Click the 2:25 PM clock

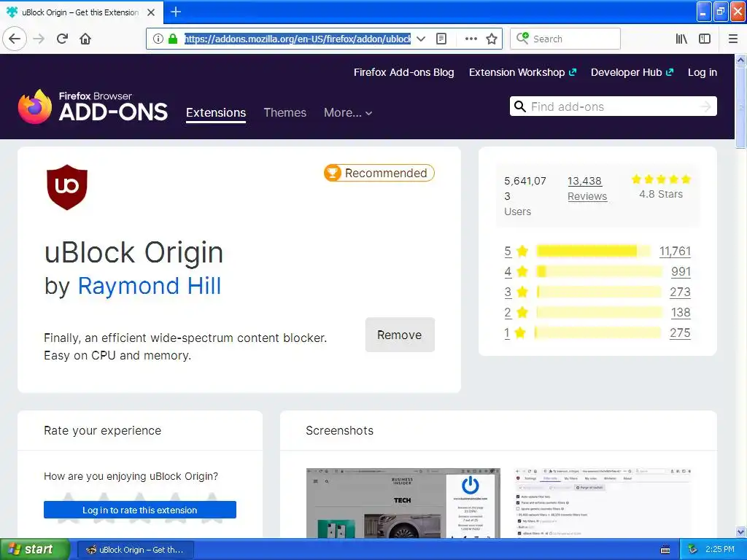720,549
